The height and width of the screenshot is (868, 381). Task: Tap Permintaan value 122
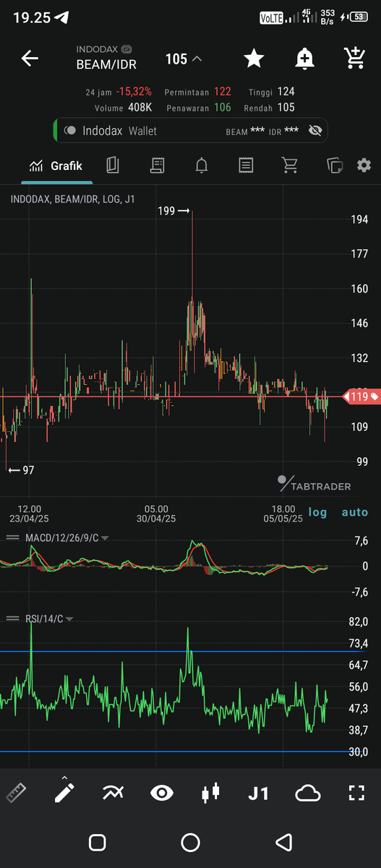pyautogui.click(x=222, y=92)
